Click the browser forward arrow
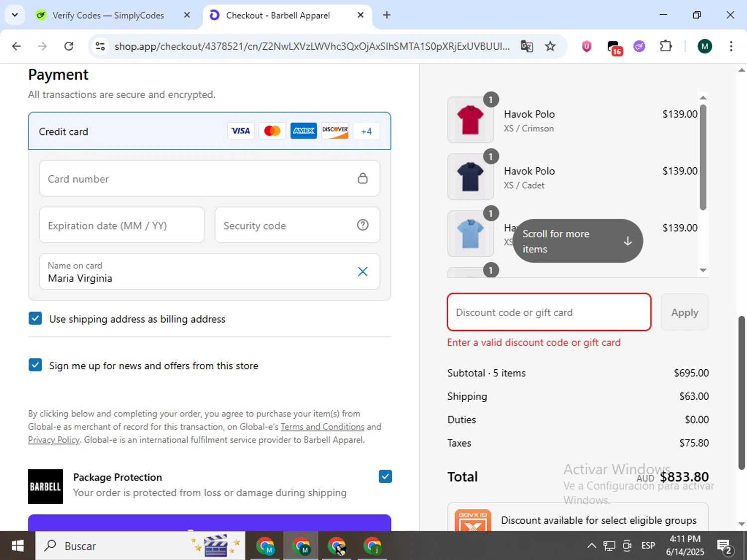 click(42, 46)
